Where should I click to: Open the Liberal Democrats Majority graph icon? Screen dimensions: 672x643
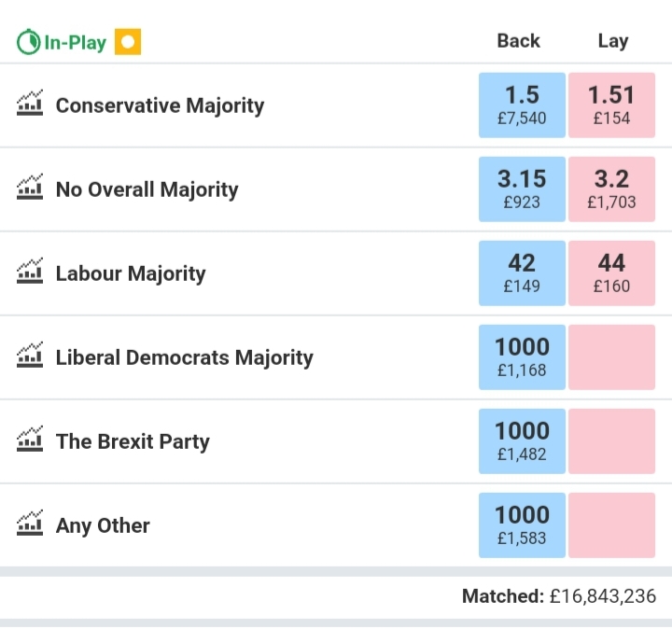(30, 355)
